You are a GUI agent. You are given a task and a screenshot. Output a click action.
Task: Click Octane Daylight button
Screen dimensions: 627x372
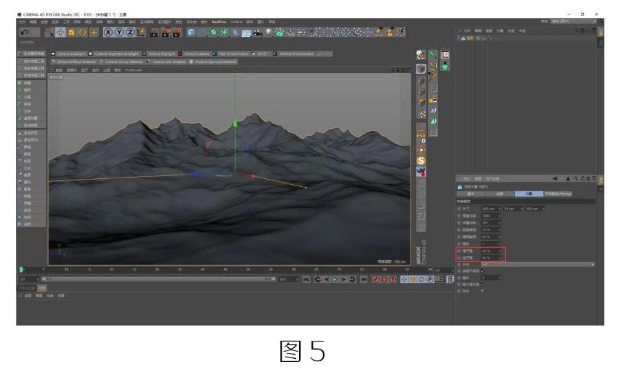(x=159, y=54)
